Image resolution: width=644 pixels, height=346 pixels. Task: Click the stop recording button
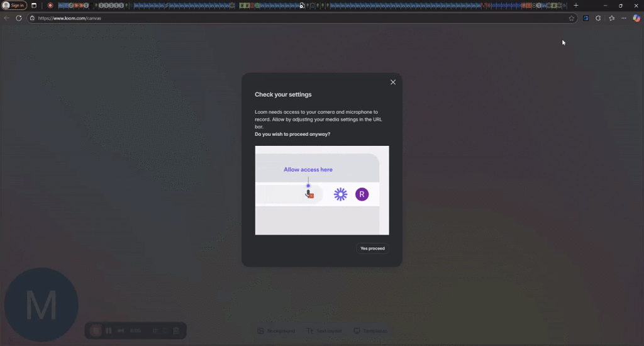pyautogui.click(x=96, y=331)
